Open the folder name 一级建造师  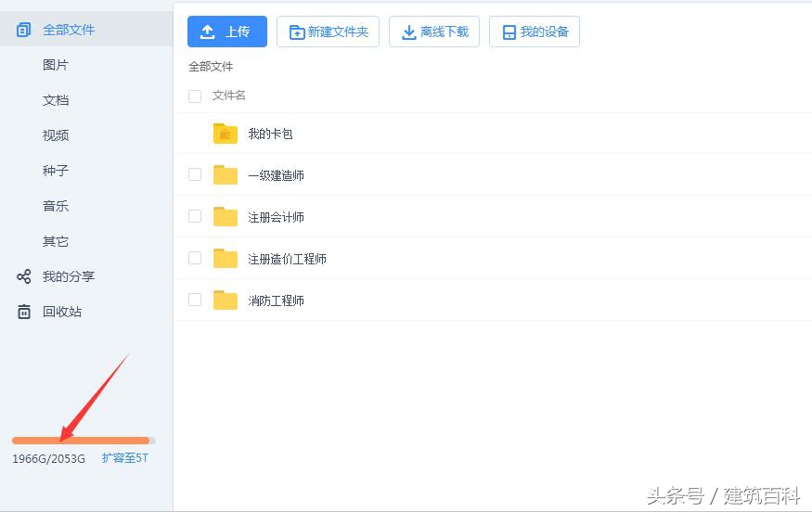(x=276, y=175)
